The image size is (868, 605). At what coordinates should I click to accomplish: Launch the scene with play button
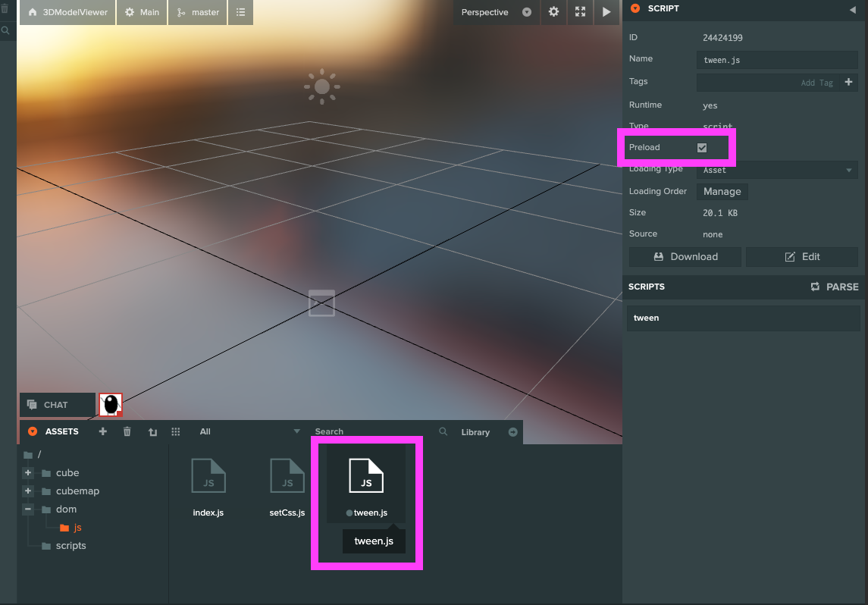tap(606, 12)
